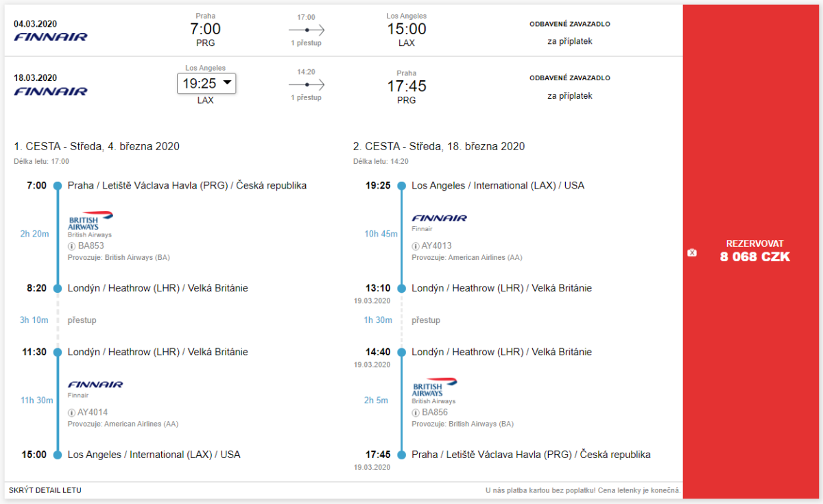Click the 7:00 Praha departure timeline dot
Image resolution: width=823 pixels, height=504 pixels.
point(58,186)
